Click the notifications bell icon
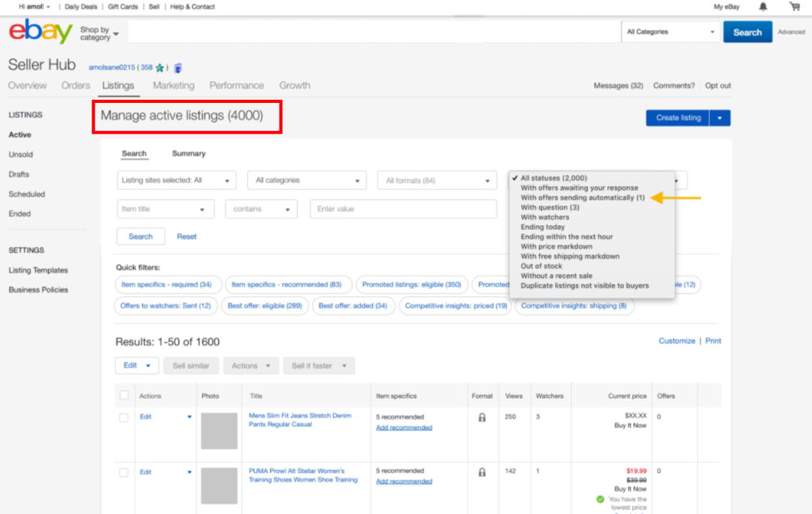 pos(763,7)
